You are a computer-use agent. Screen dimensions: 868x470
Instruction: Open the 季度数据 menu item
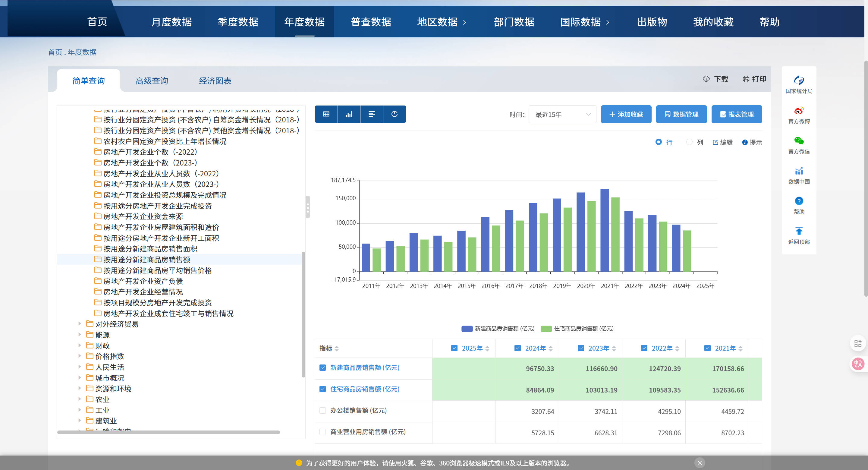tap(237, 22)
